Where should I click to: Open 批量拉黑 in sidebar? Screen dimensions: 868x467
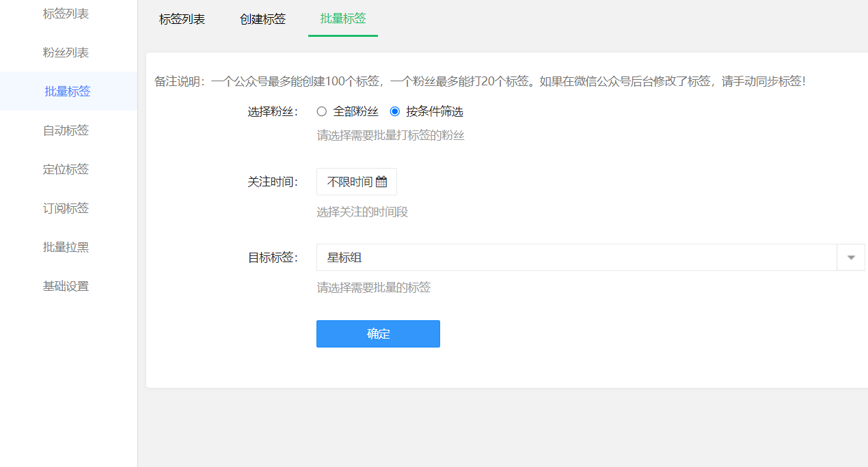coord(66,247)
